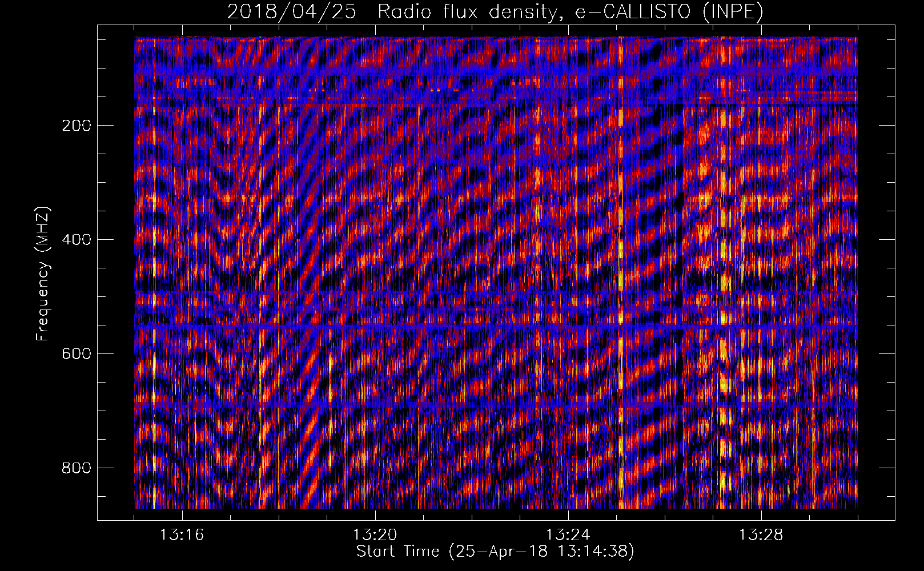The width and height of the screenshot is (924, 571).
Task: Select the "13:20" time tick label
Action: pyautogui.click(x=375, y=535)
